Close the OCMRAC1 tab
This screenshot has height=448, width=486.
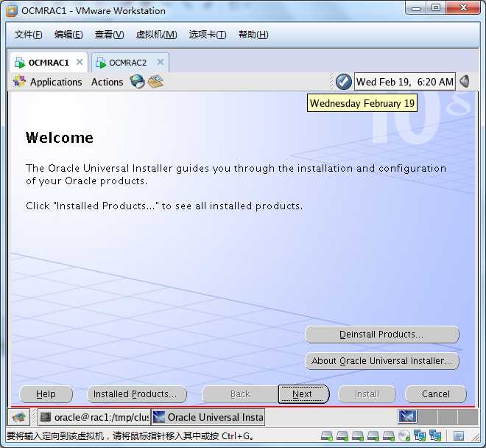80,62
